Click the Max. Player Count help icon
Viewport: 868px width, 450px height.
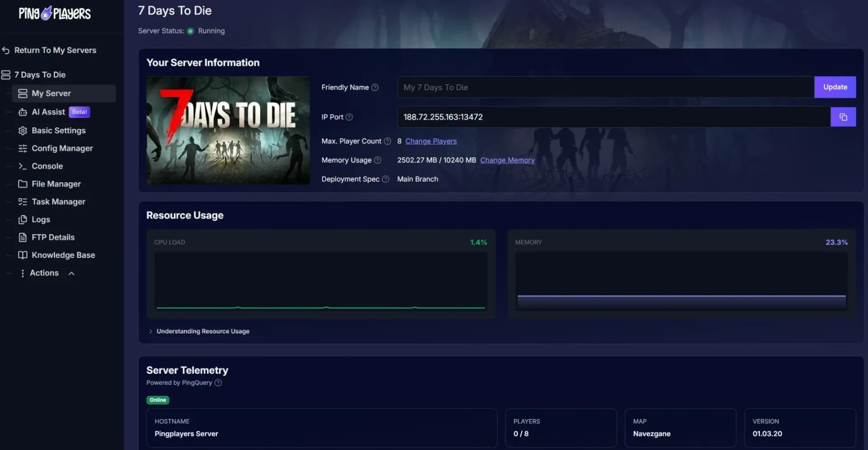click(x=387, y=141)
